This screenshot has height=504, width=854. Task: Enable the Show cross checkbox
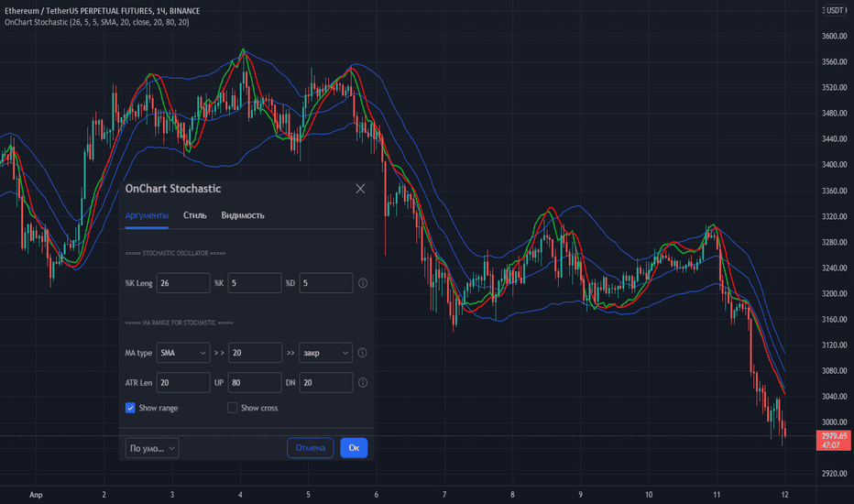click(x=232, y=408)
